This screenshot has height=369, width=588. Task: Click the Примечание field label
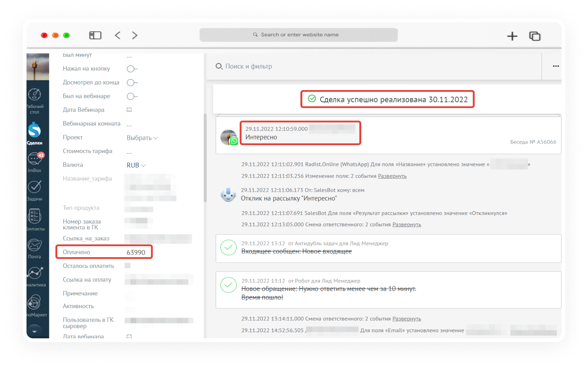(x=80, y=294)
